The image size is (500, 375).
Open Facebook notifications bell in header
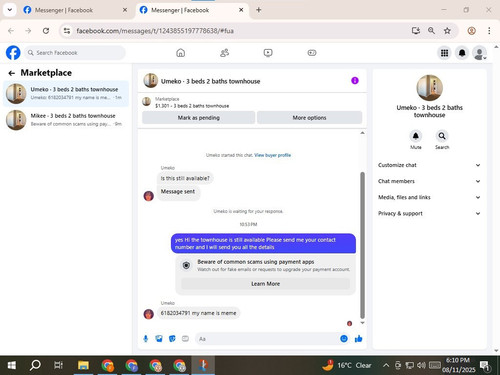pos(462,53)
